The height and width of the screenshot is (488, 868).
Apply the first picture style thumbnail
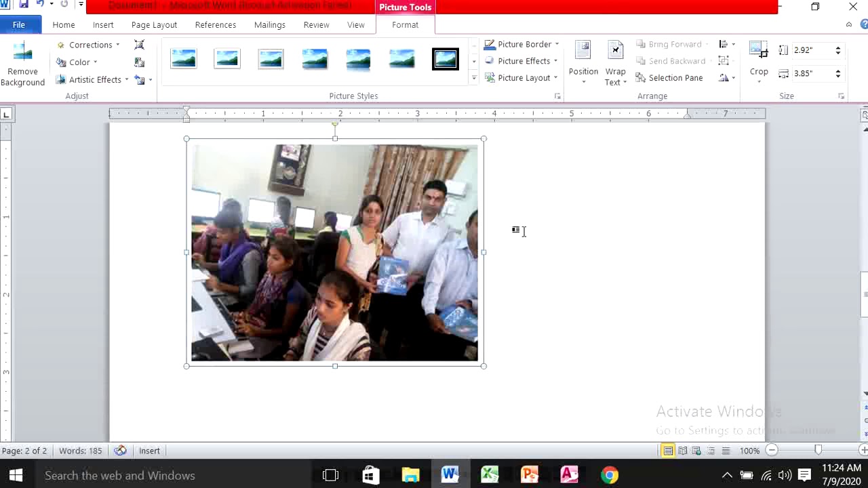[183, 60]
